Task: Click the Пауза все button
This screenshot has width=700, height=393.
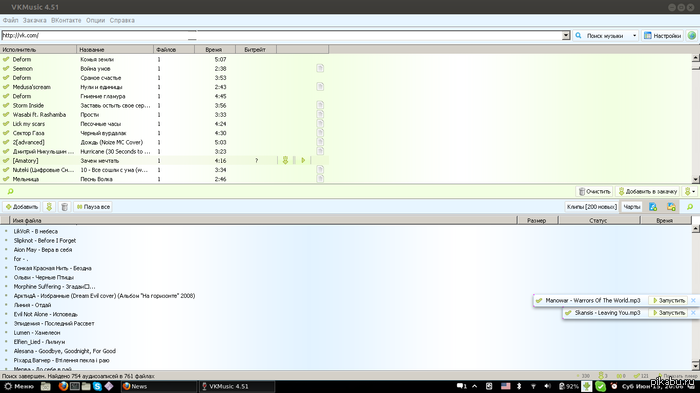Action: pos(93,207)
